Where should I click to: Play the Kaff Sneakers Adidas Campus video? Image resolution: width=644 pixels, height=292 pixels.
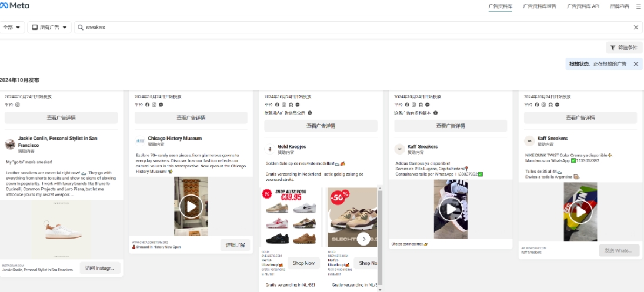pyautogui.click(x=451, y=209)
